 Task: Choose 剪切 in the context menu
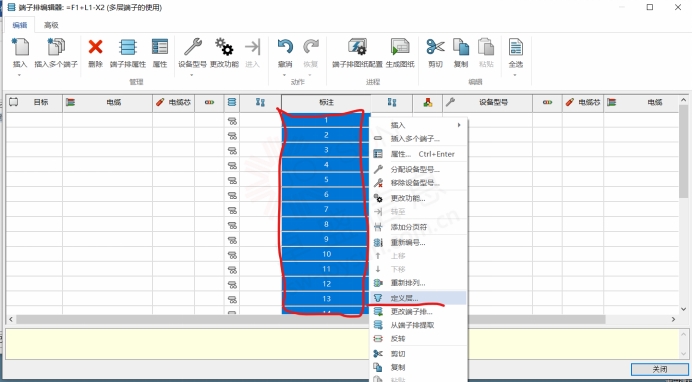click(419, 354)
